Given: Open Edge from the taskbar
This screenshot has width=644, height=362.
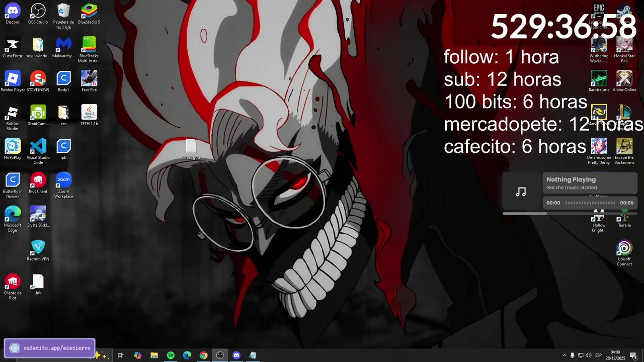Looking at the screenshot, I should click(x=187, y=355).
